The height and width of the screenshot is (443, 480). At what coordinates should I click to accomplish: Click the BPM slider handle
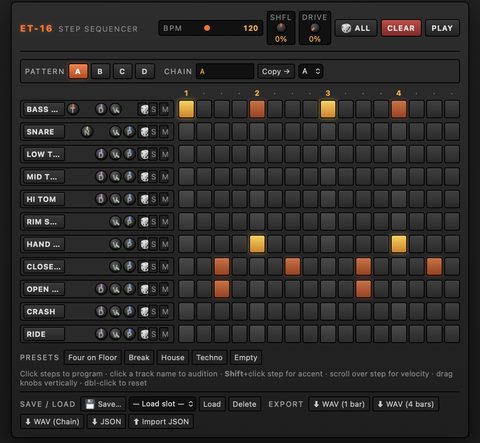click(x=207, y=28)
